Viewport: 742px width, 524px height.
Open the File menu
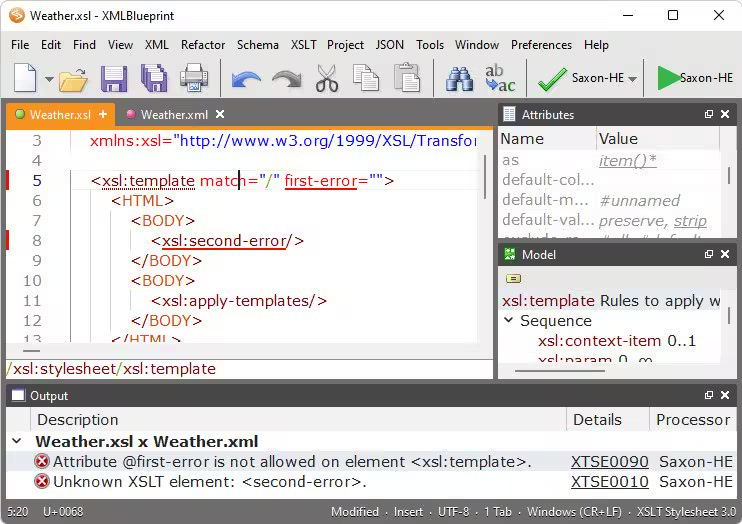pos(20,45)
